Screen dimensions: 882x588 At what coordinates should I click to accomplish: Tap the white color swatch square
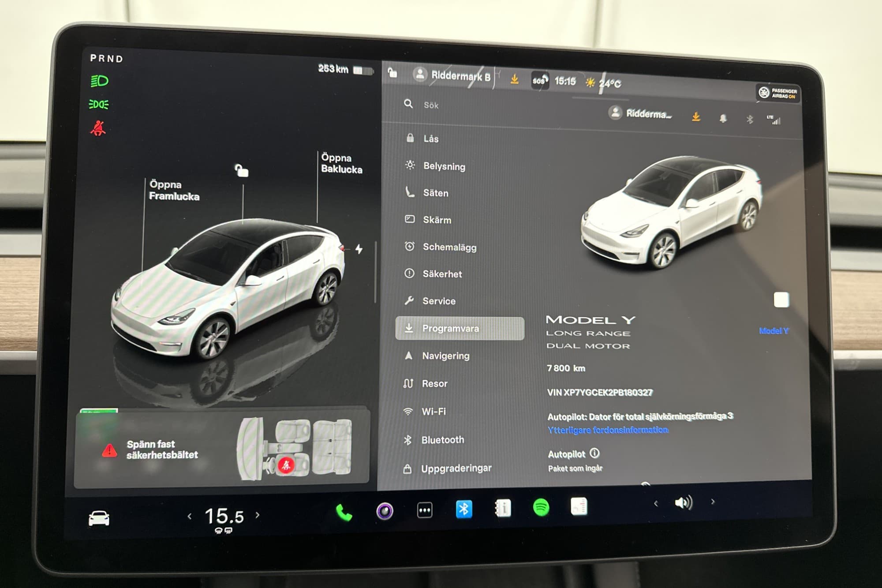(x=781, y=300)
